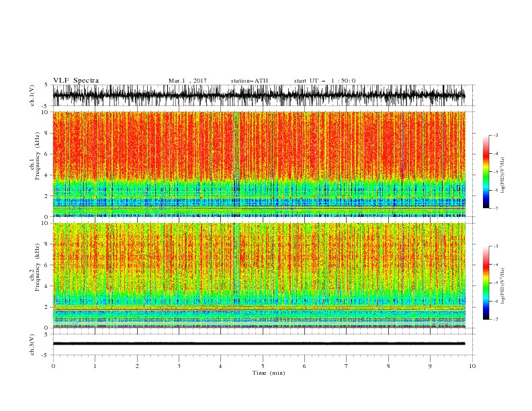Click the ch.2 frequency axis tick "8"
The image size is (532, 411).
coord(47,244)
